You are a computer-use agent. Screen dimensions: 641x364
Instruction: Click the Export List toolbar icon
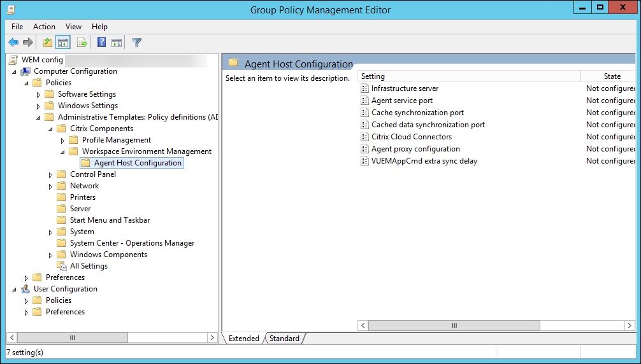pos(82,43)
